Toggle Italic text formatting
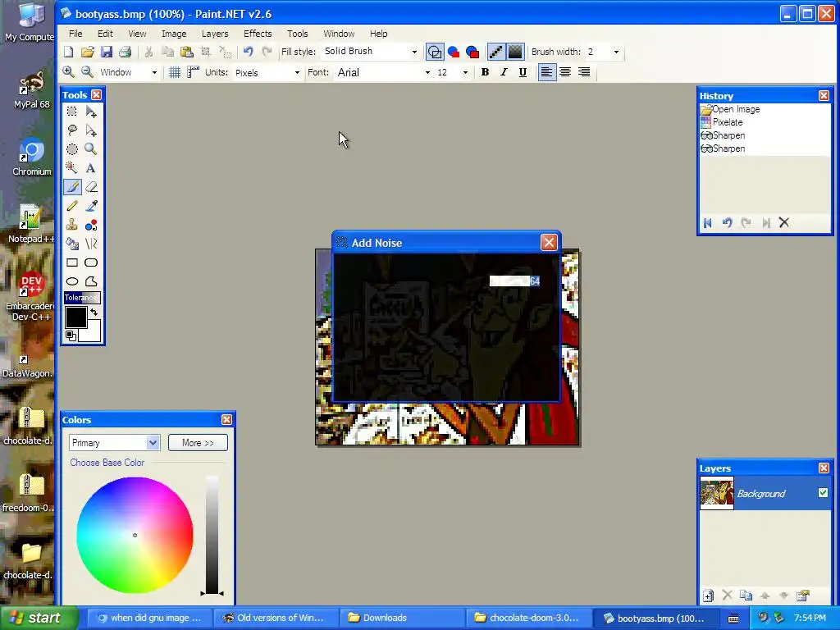The width and height of the screenshot is (840, 630). click(x=504, y=72)
